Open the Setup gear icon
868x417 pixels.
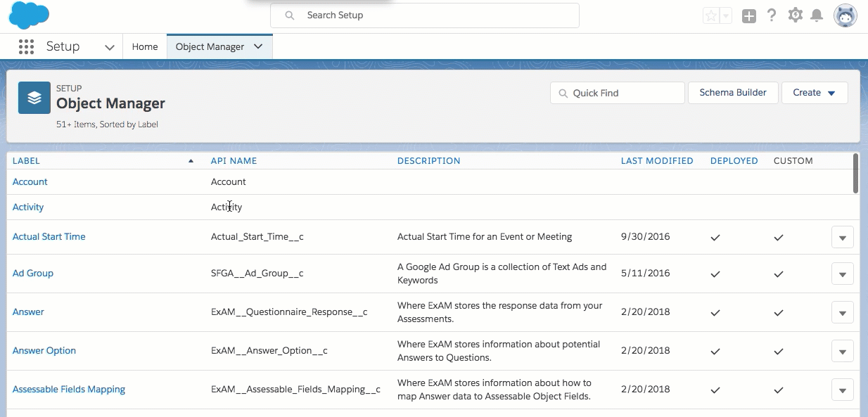(795, 15)
